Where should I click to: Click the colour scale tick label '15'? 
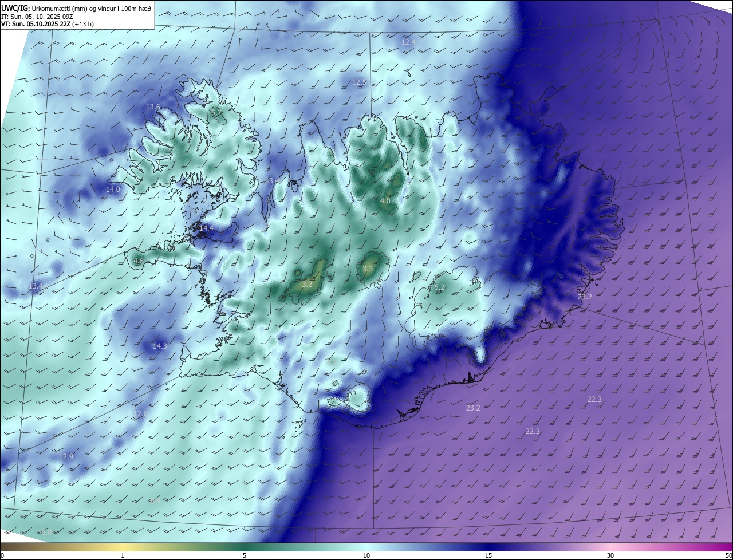coord(488,555)
